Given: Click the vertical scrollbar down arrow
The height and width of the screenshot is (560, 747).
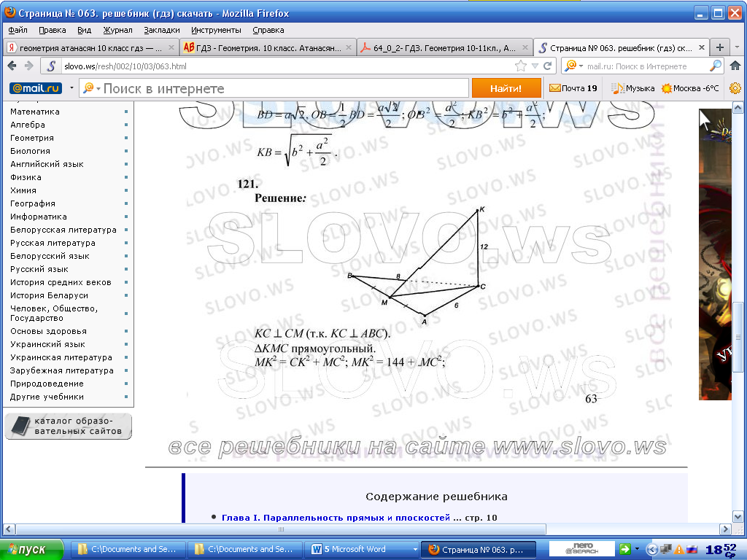Looking at the screenshot, I should [x=738, y=517].
